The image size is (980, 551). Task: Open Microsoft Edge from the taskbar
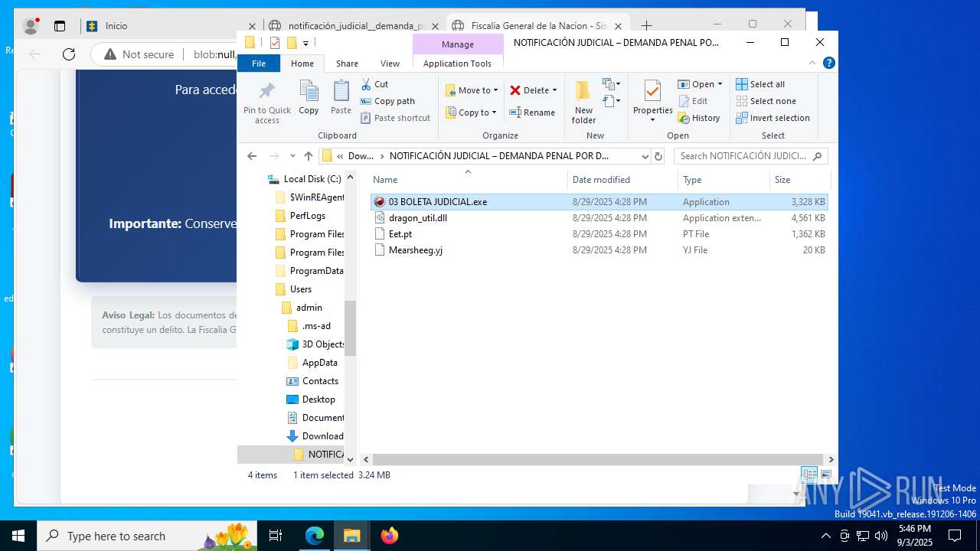(315, 536)
